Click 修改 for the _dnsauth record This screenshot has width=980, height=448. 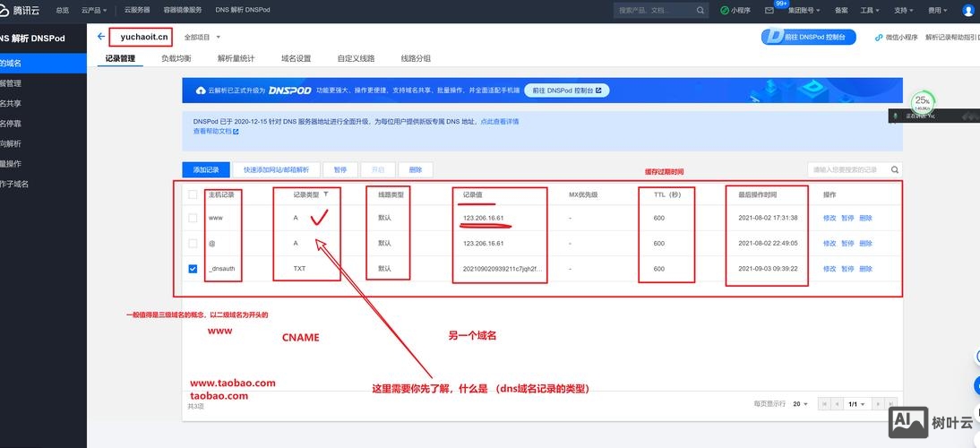[830, 269]
